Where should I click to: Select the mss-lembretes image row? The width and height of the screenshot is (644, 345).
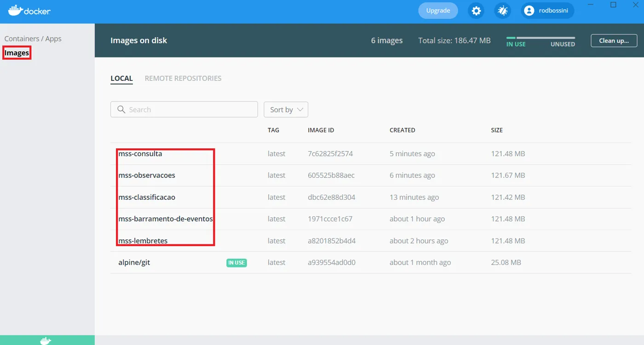[x=370, y=241]
